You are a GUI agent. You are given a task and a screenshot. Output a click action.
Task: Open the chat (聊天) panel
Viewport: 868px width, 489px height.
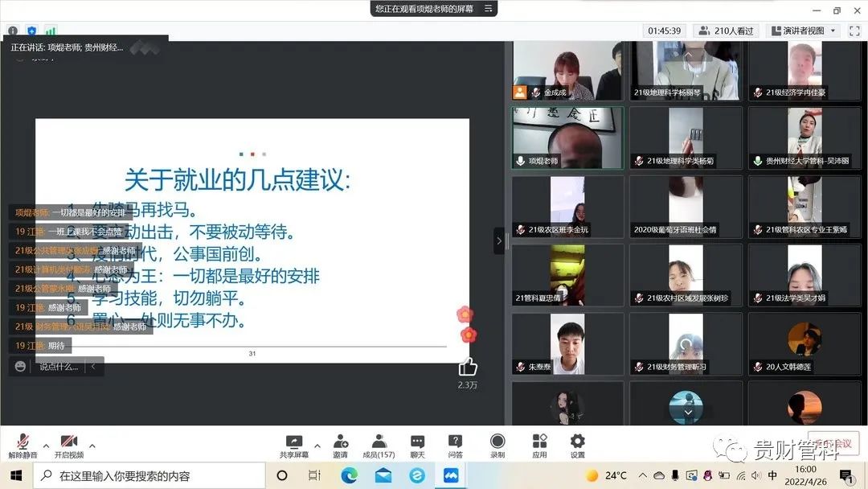[417, 445]
